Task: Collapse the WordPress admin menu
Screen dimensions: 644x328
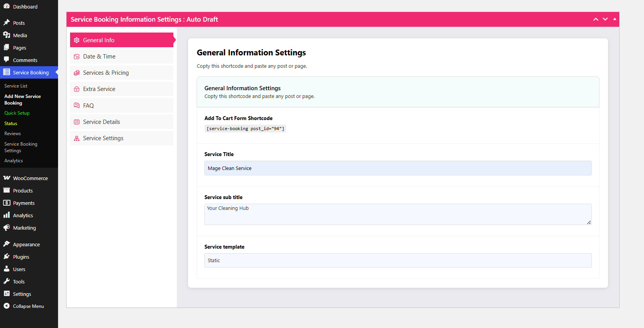Action: [x=28, y=306]
